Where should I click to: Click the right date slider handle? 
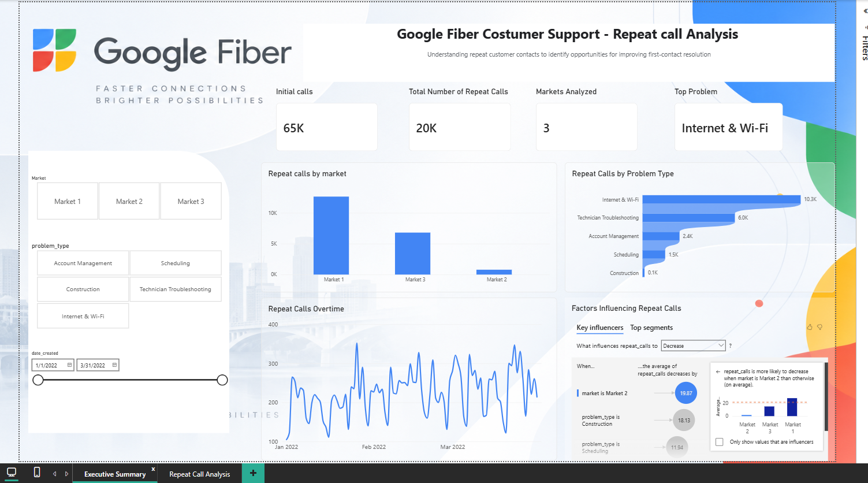point(222,380)
